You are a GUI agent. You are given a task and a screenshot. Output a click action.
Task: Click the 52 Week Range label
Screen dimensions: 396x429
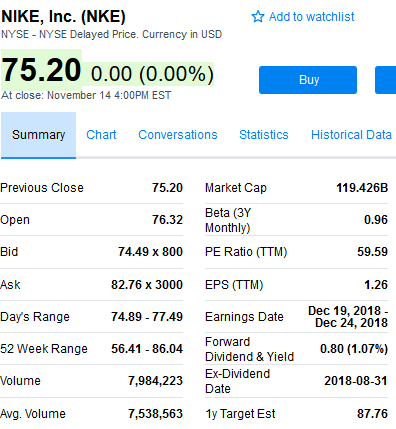[44, 349]
